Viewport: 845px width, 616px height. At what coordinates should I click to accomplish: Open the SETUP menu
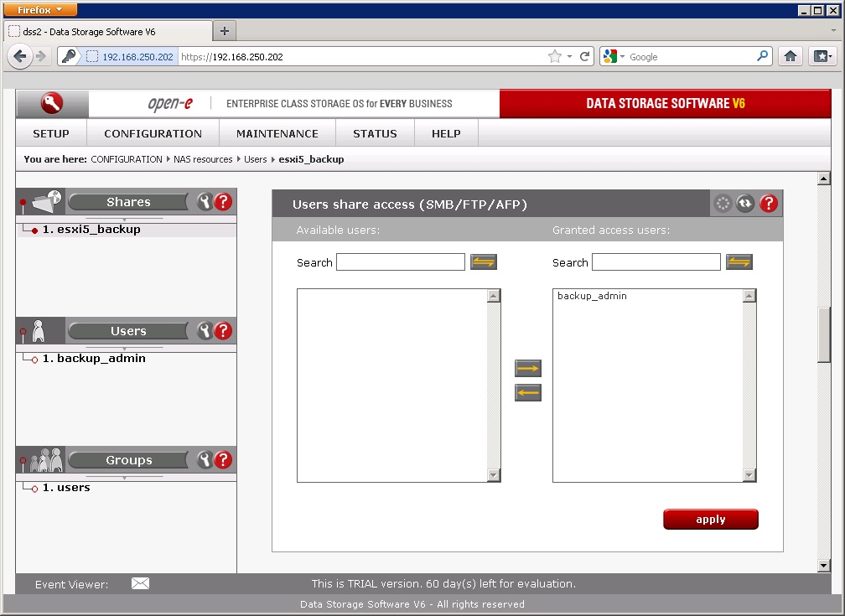[51, 133]
